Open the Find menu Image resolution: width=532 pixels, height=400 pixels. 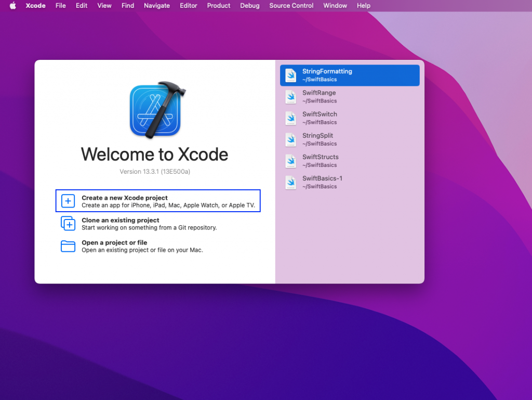tap(128, 6)
